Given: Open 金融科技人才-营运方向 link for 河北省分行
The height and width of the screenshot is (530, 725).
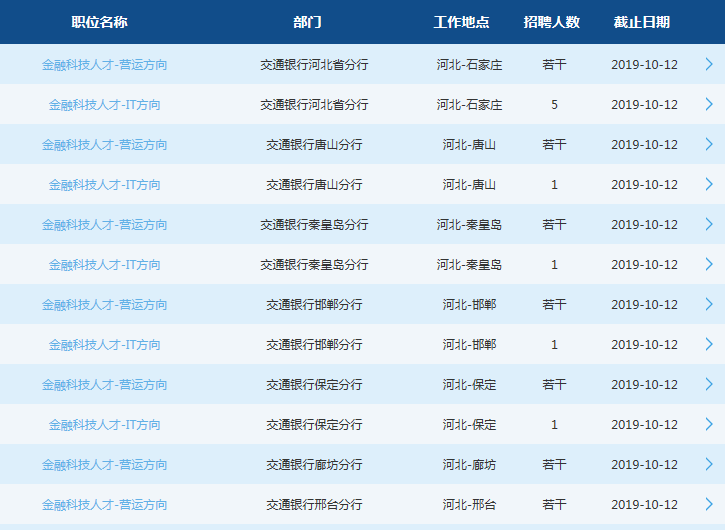Looking at the screenshot, I should (104, 64).
